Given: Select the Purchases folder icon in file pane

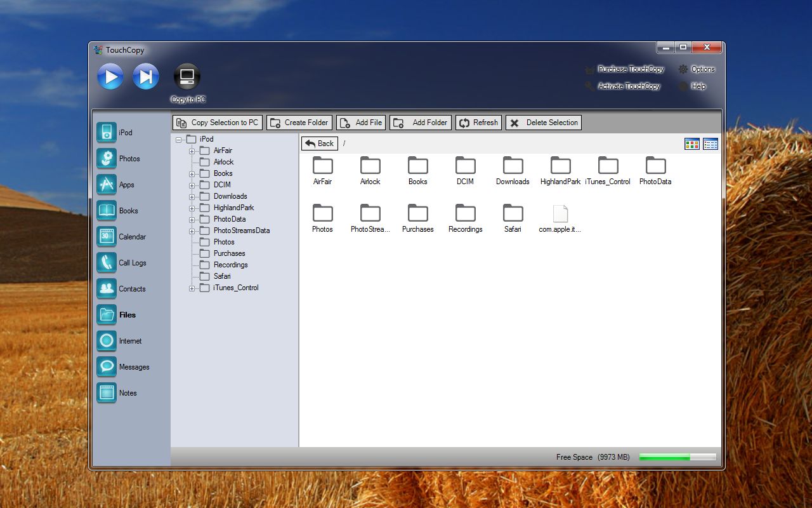Looking at the screenshot, I should point(418,213).
